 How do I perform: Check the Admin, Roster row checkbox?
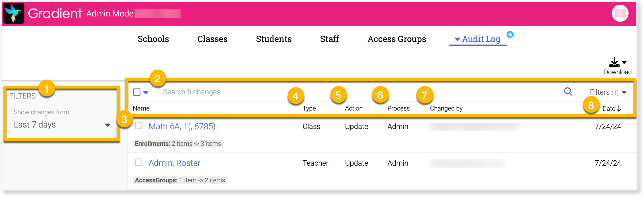[x=139, y=162]
